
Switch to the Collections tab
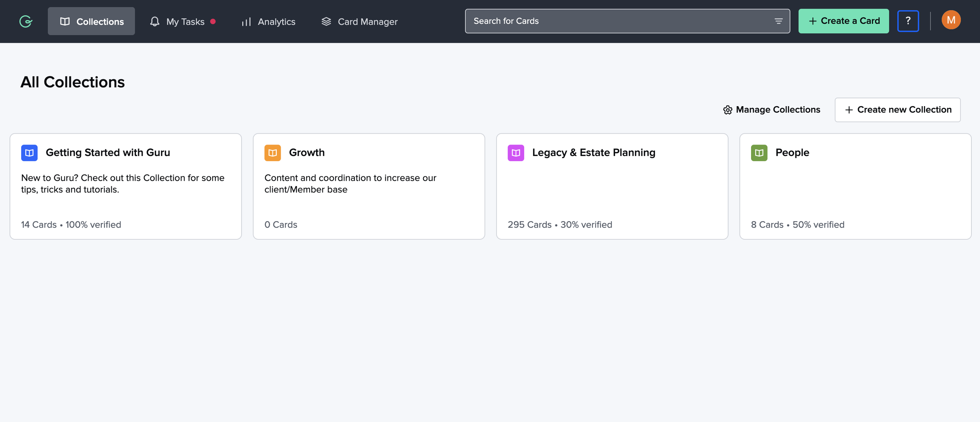91,21
